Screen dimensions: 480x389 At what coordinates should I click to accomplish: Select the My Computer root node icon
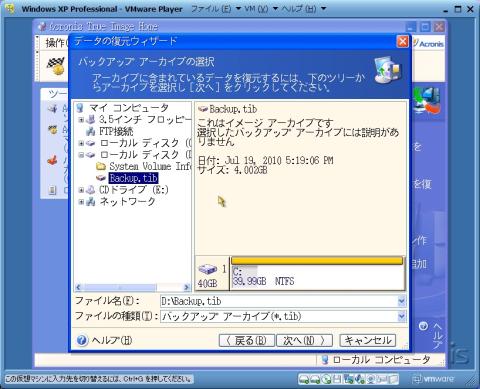click(80, 108)
